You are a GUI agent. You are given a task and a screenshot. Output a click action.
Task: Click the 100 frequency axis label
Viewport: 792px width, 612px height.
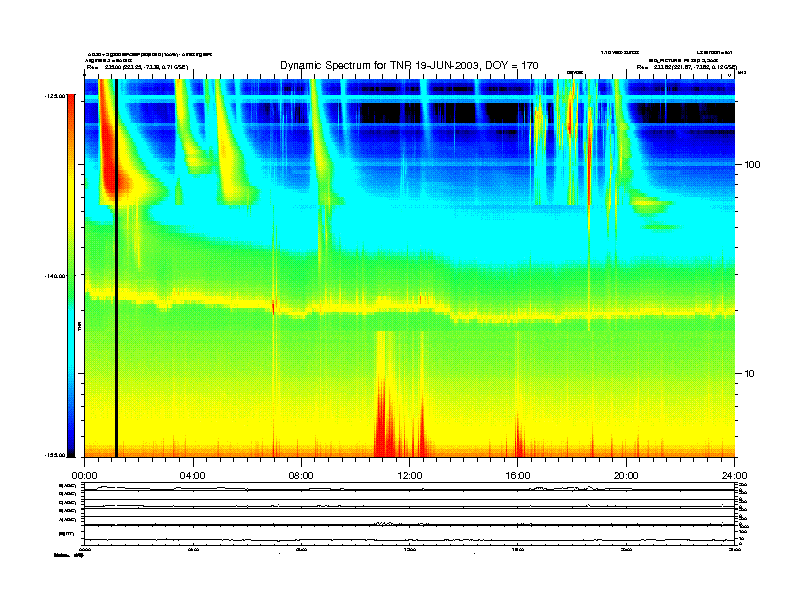pyautogui.click(x=752, y=165)
